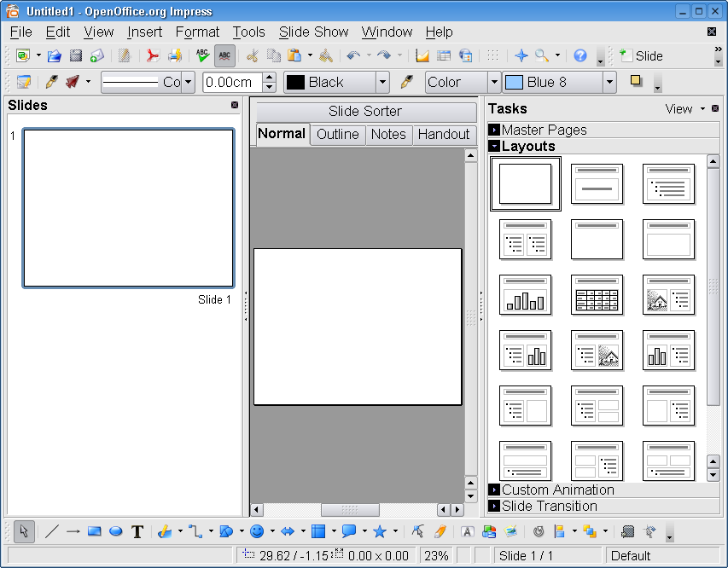Switch to the Outline tab

coord(337,135)
